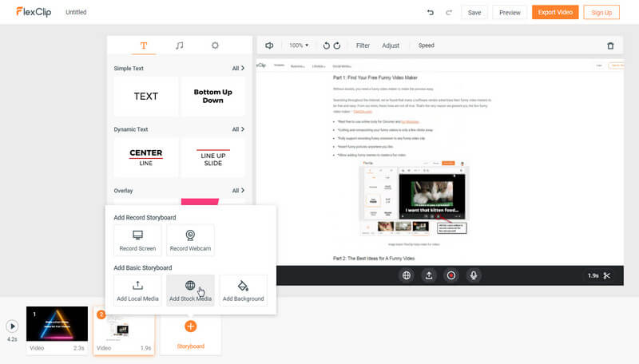Open the Filter option
Image resolution: width=639 pixels, height=364 pixels.
coord(363,45)
